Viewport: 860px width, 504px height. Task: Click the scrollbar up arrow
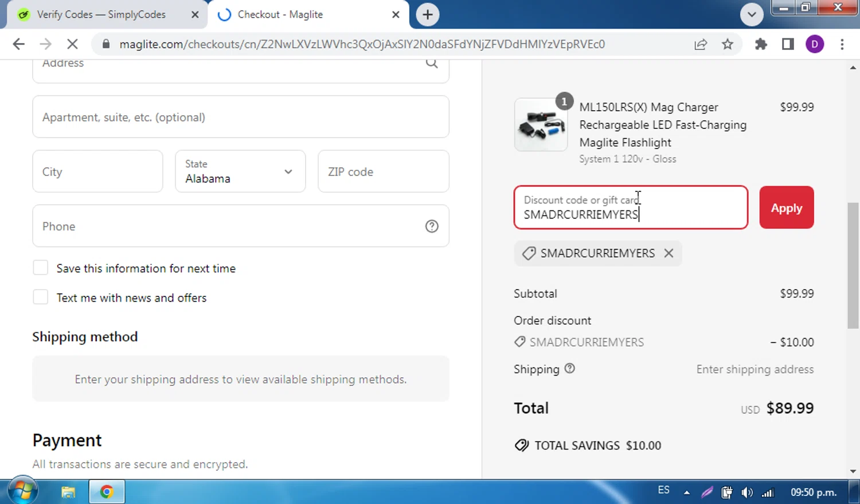853,67
